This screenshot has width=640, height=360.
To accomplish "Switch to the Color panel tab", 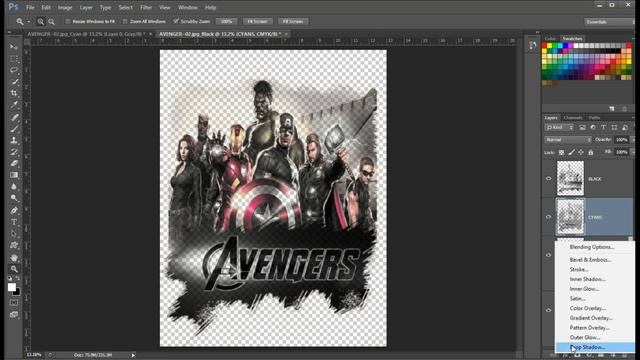I will point(550,39).
